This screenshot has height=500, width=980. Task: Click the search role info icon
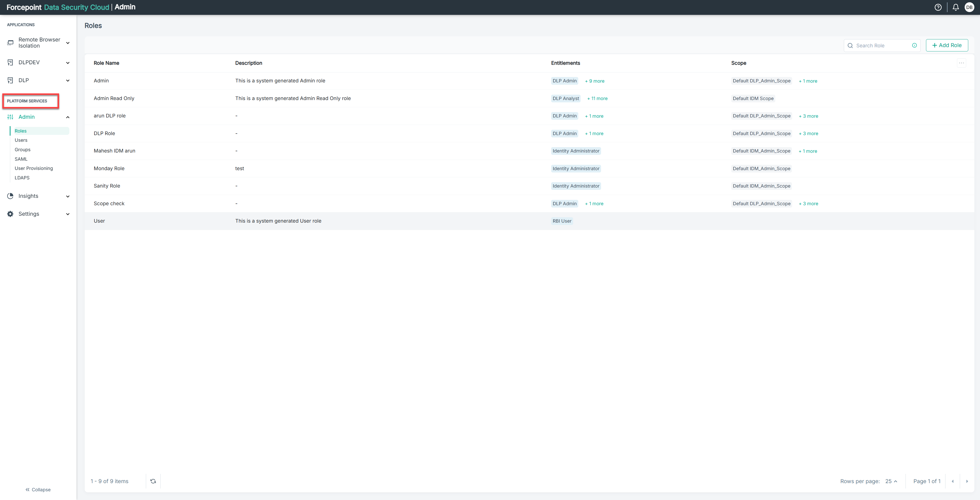pyautogui.click(x=914, y=45)
